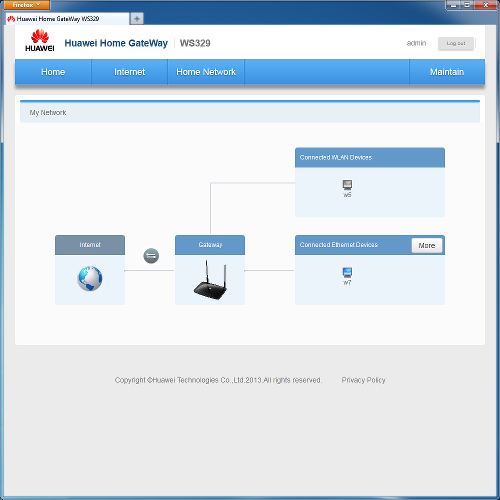Go to Home Network tab
The width and height of the screenshot is (500, 500).
(x=206, y=72)
